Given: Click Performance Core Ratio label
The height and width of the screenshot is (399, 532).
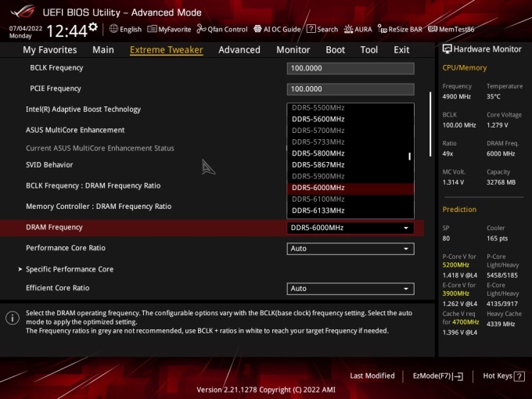Looking at the screenshot, I should [66, 248].
